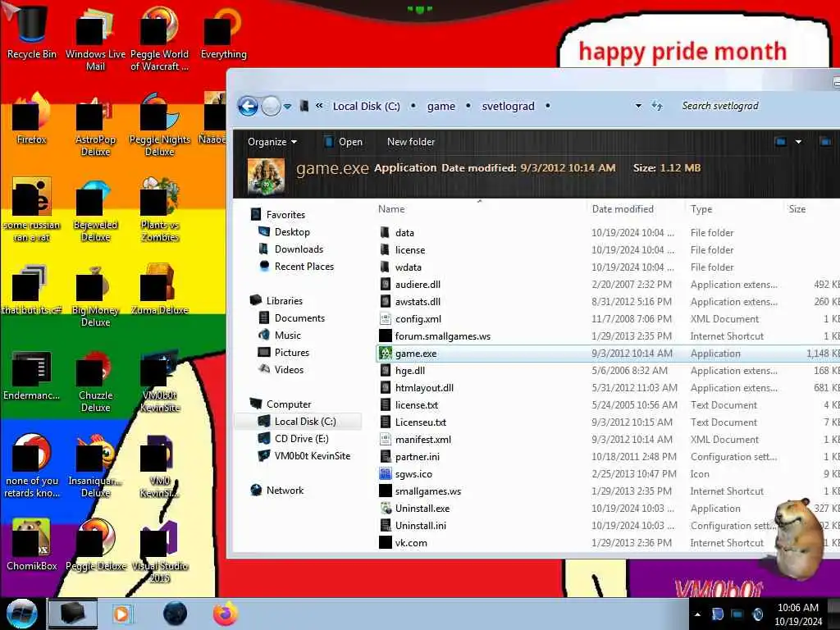Select the game.exe application icon
Screen dimensions: 840x630
pyautogui.click(x=386, y=353)
